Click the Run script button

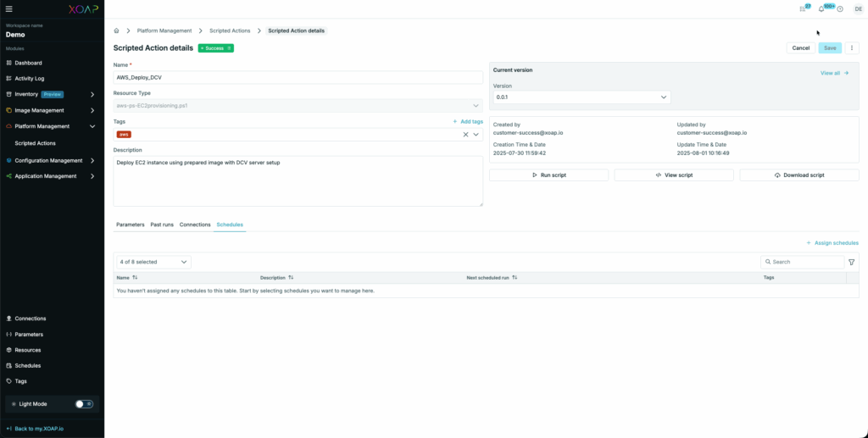click(x=548, y=175)
